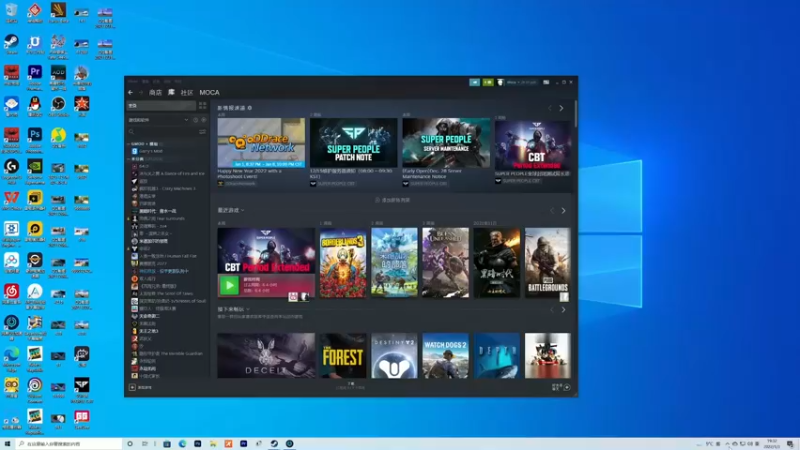Open the Steam menu in the title bar
The image size is (800, 450).
coord(133,81)
